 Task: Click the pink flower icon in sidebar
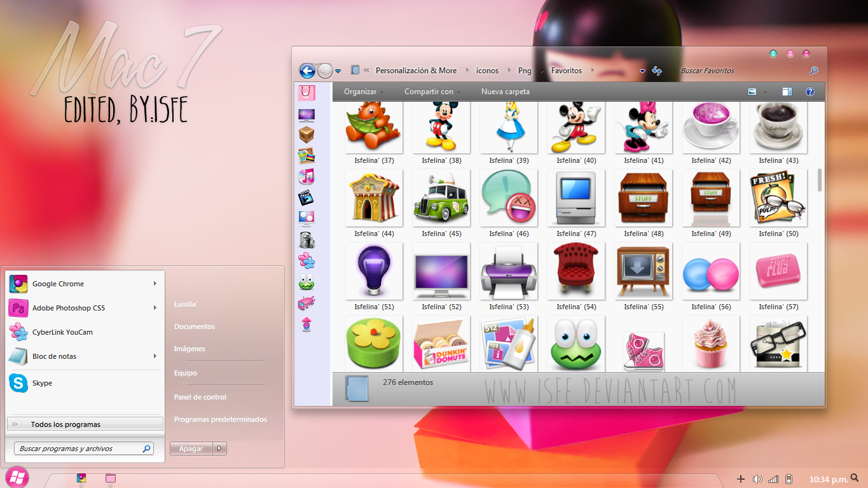pyautogui.click(x=307, y=260)
